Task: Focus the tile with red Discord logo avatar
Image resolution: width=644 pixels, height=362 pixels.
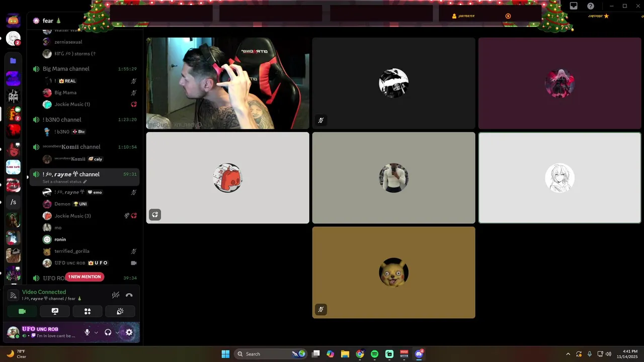Action: tap(227, 178)
